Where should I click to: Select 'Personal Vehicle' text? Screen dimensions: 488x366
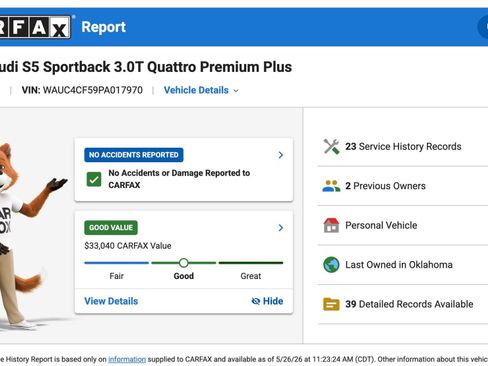(x=381, y=225)
